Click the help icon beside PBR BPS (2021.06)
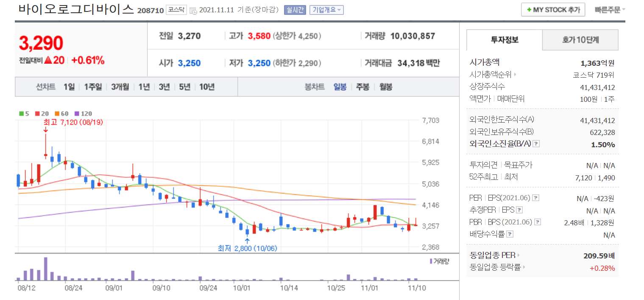The height and width of the screenshot is (300, 644). (x=538, y=222)
